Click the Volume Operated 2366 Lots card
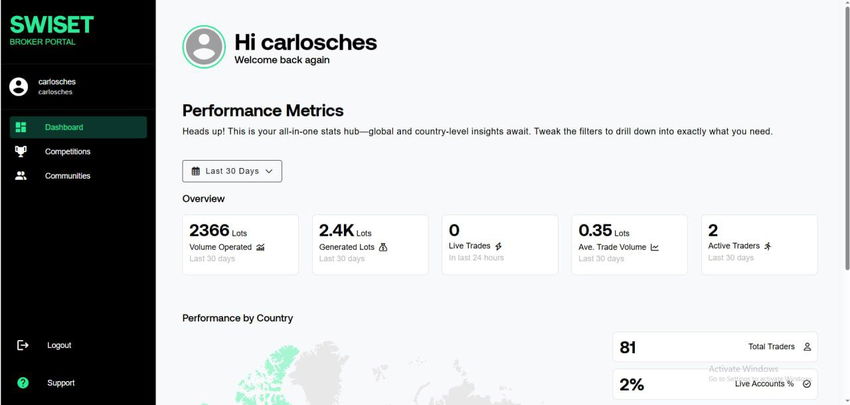Screen dimensions: 850x405 coord(240,244)
